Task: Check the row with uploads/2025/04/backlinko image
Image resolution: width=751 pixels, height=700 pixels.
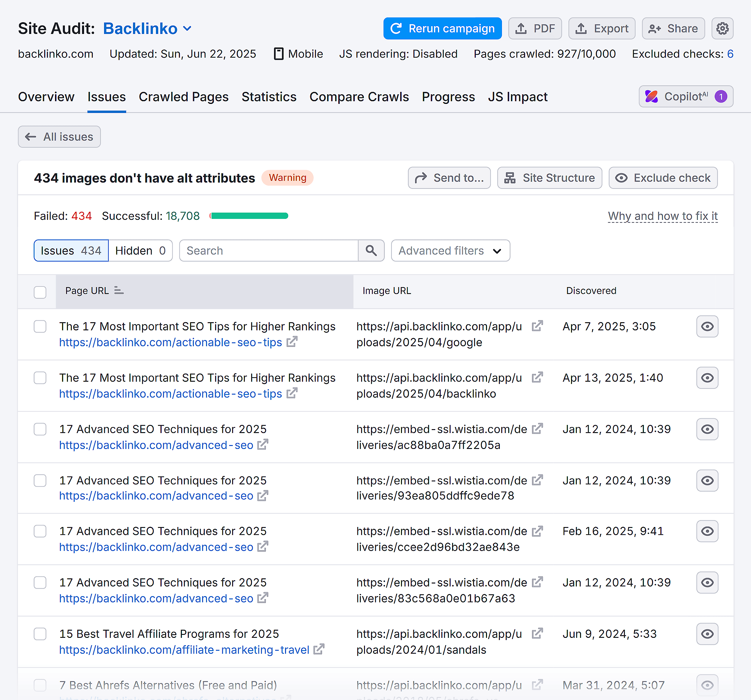Action: click(40, 378)
